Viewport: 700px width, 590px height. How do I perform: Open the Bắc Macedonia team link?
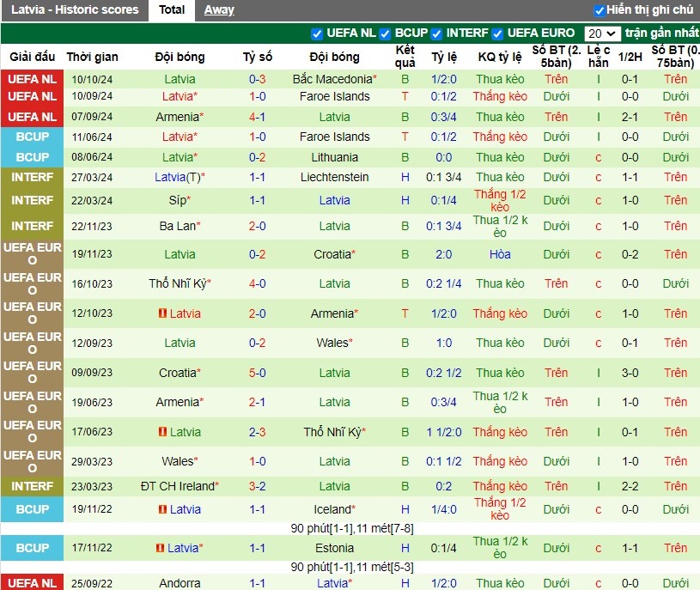(334, 79)
